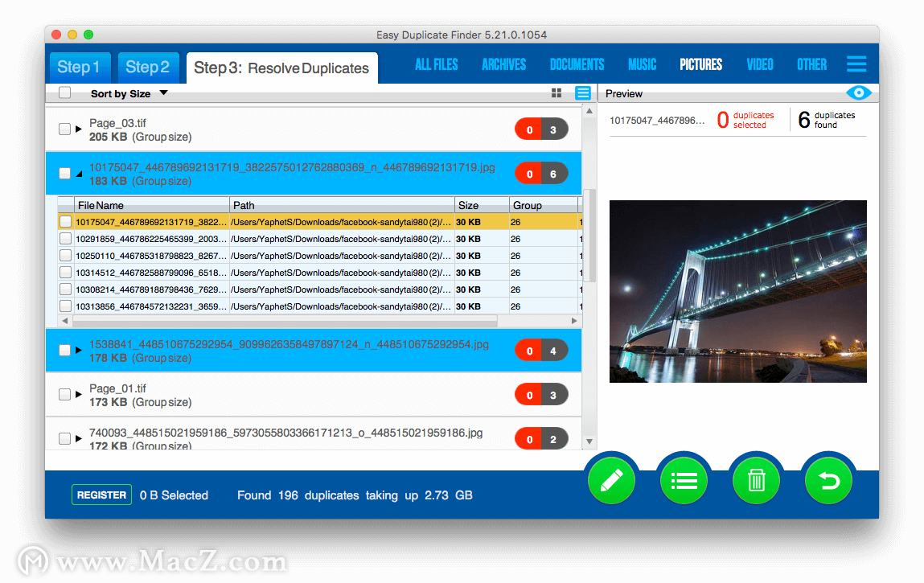The width and height of the screenshot is (924, 583).
Task: Filter by OTHER
Action: (x=812, y=64)
